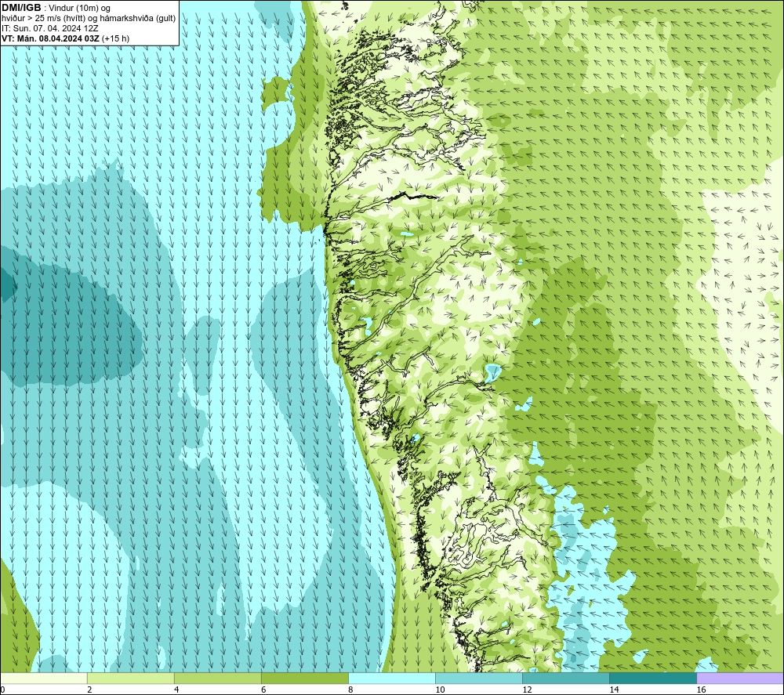Click the 10-12 m/s turquoise legend swatch
784x695 pixels.
coord(478,678)
